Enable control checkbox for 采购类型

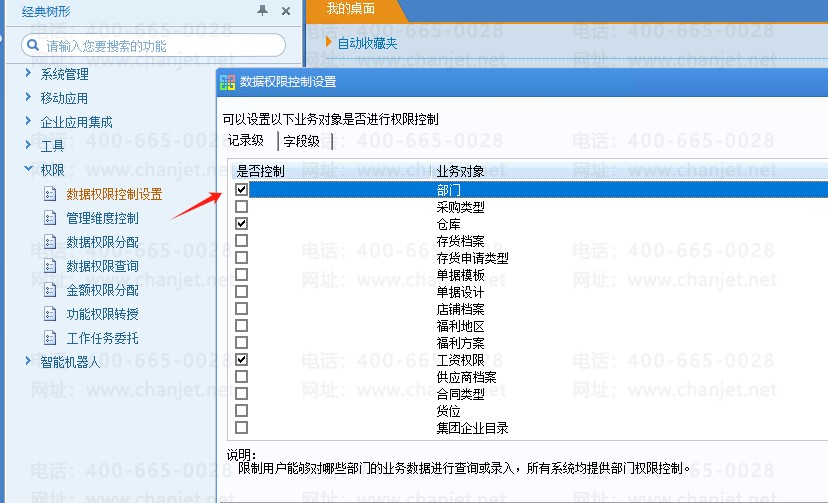point(241,207)
